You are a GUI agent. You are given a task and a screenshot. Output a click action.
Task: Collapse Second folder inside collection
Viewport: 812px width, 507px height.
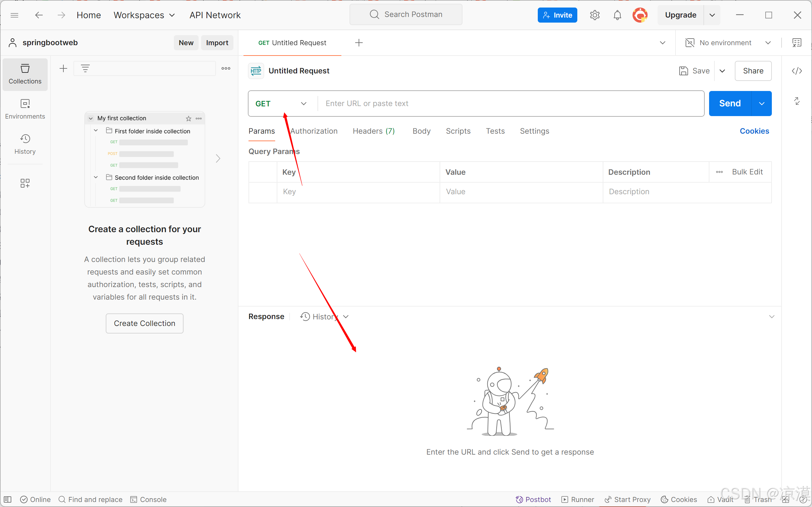point(96,177)
